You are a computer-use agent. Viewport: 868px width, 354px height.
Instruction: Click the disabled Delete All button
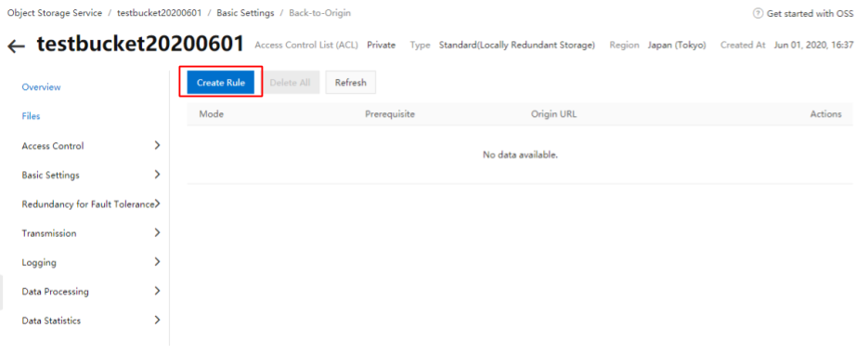tap(290, 83)
